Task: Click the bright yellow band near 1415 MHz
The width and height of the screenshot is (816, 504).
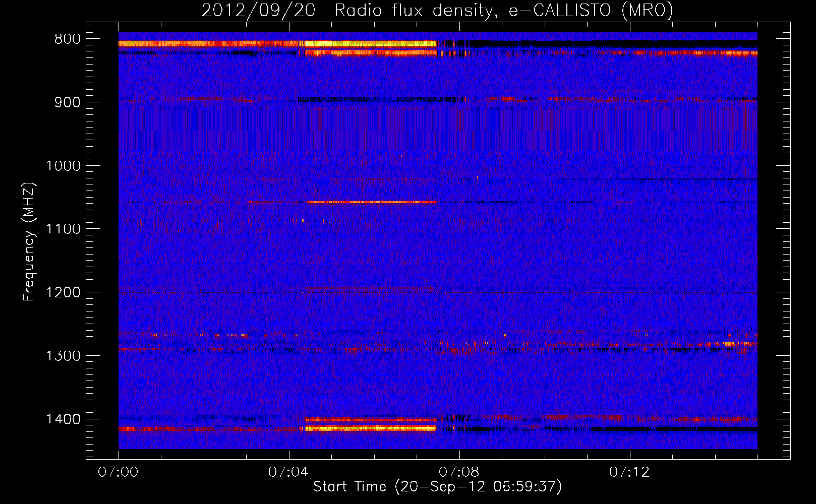Action: [371, 428]
